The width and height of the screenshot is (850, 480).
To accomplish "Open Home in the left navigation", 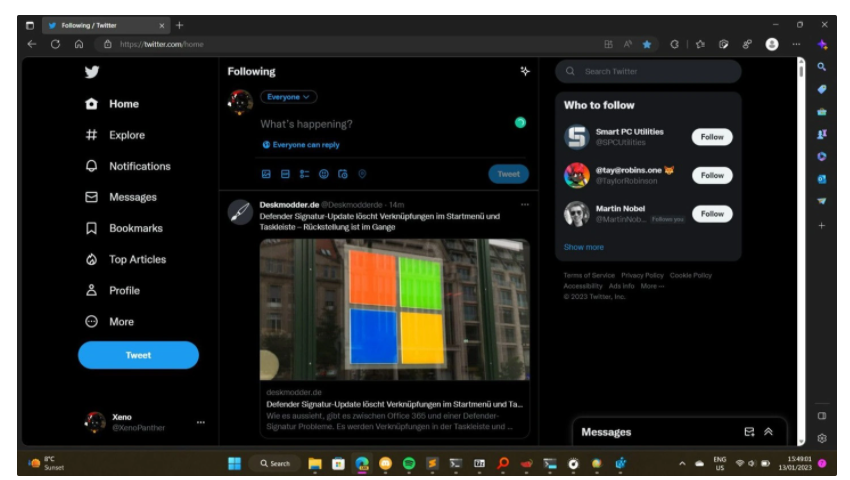I will pyautogui.click(x=112, y=104).
